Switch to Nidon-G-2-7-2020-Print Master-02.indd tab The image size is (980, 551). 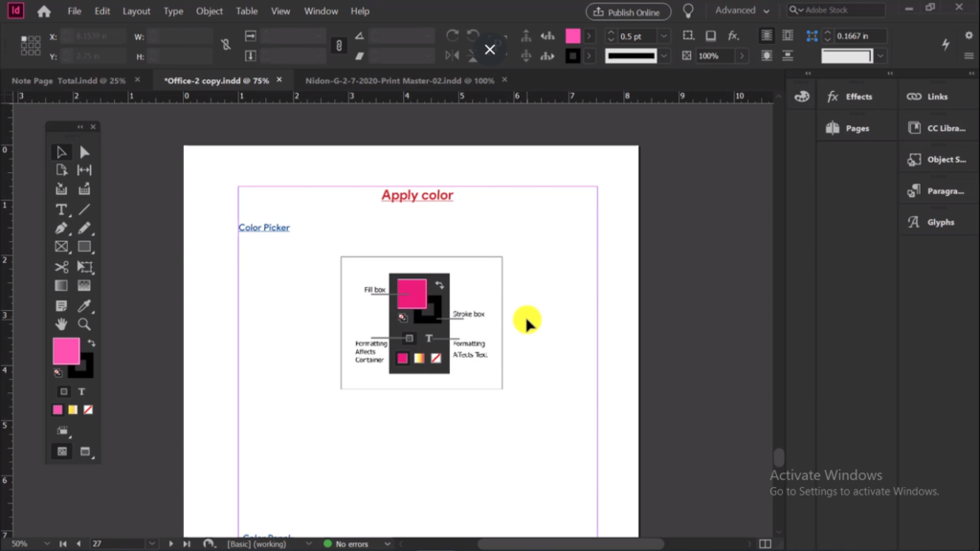pos(399,80)
